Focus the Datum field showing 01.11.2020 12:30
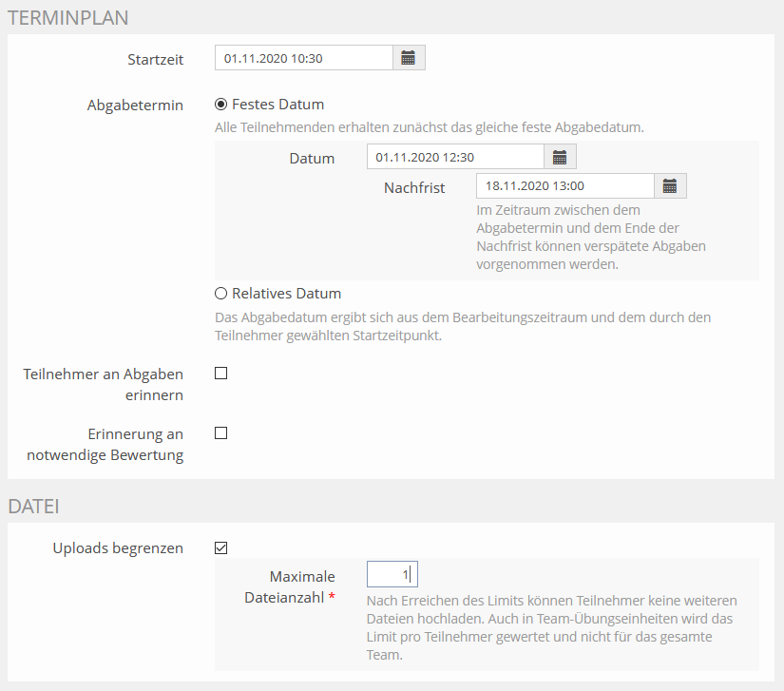This screenshot has width=784, height=691. pyautogui.click(x=454, y=157)
